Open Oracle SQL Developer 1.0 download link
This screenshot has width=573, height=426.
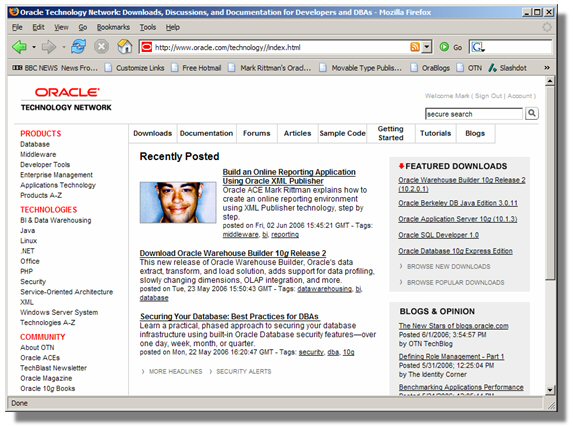(439, 235)
